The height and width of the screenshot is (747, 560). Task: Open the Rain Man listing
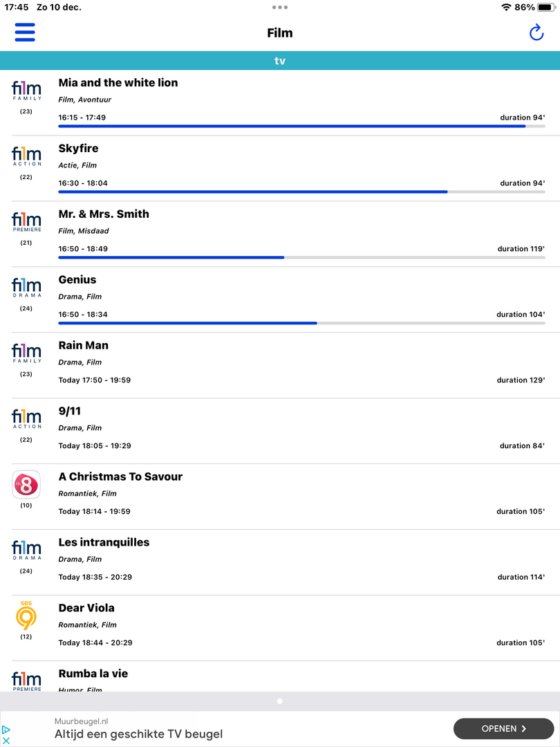pos(84,345)
